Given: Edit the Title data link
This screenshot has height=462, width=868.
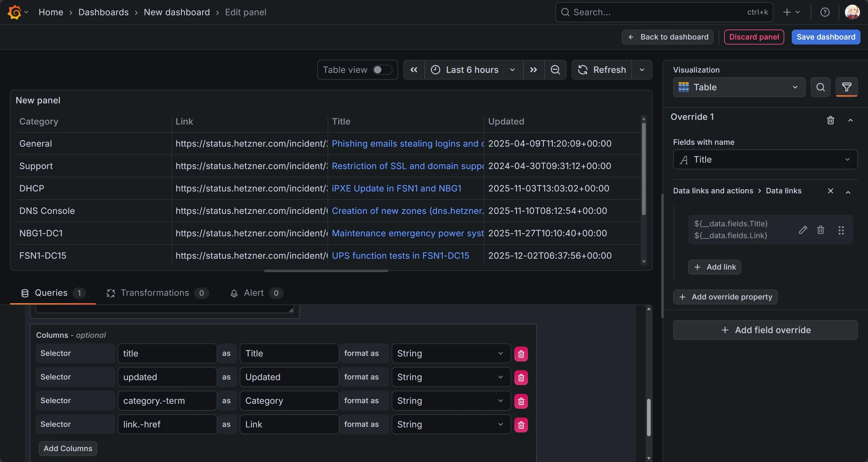Looking at the screenshot, I should 803,230.
